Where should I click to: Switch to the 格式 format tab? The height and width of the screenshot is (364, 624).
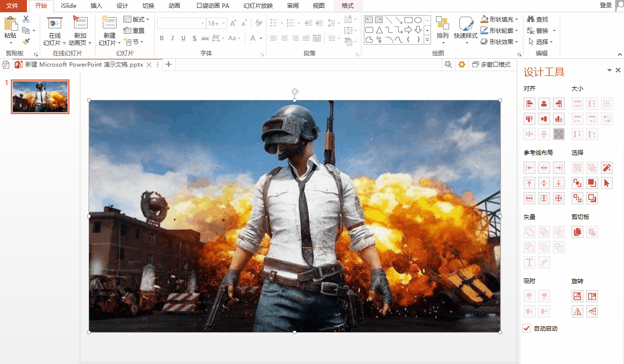pyautogui.click(x=348, y=5)
